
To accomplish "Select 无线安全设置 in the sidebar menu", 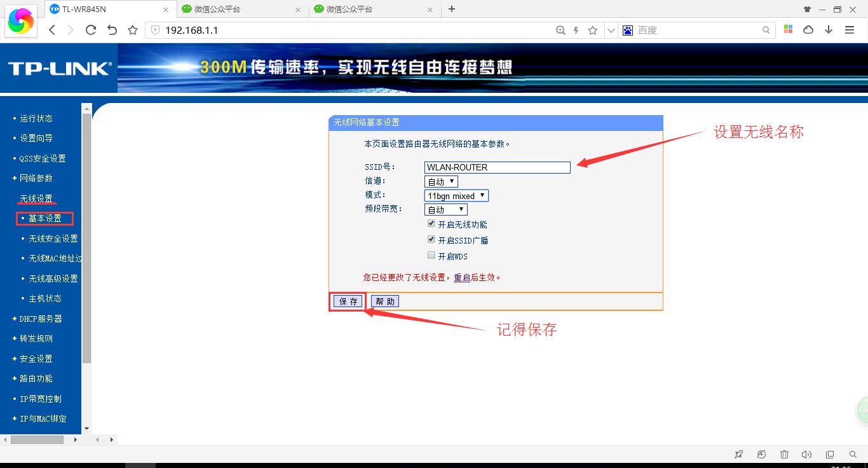I will tap(53, 238).
